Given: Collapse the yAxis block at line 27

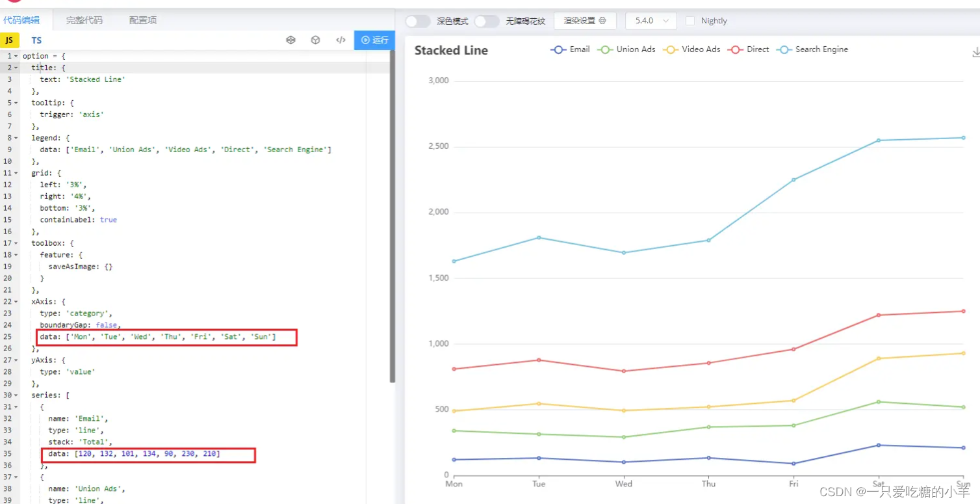Looking at the screenshot, I should (16, 360).
